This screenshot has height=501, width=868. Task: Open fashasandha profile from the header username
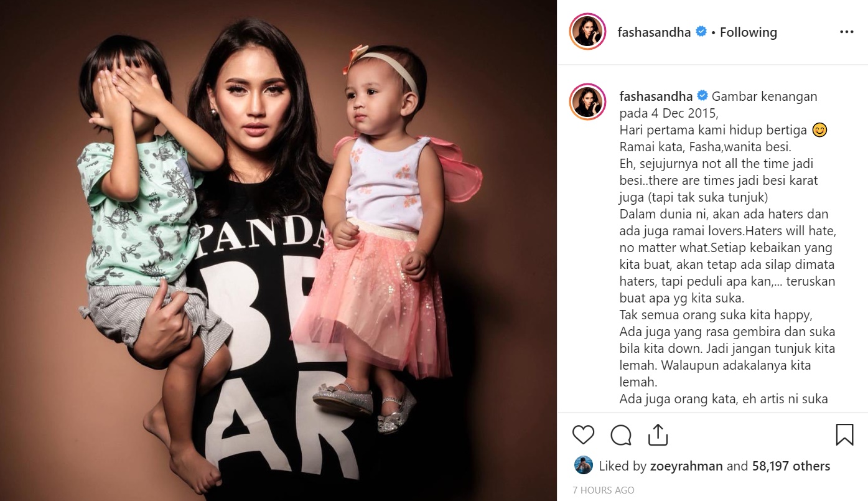654,32
